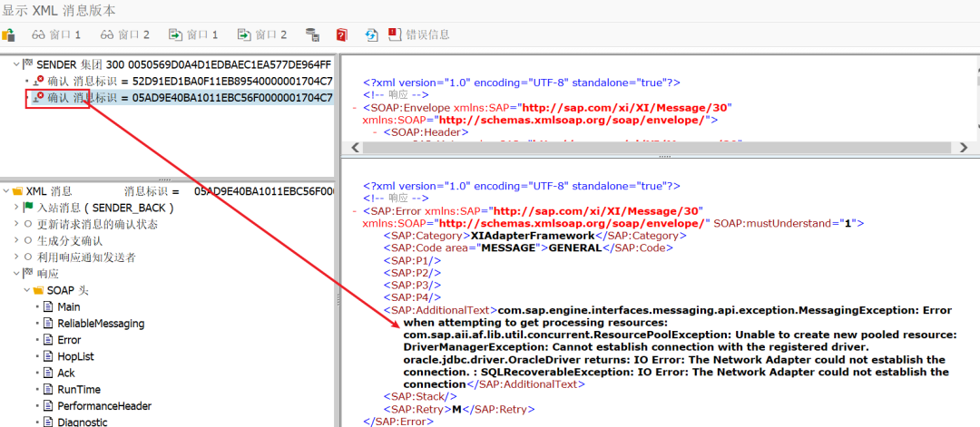The width and height of the screenshot is (980, 427).
Task: Click error icon of message 52D91ED1BA0F11EB
Action: [x=39, y=81]
